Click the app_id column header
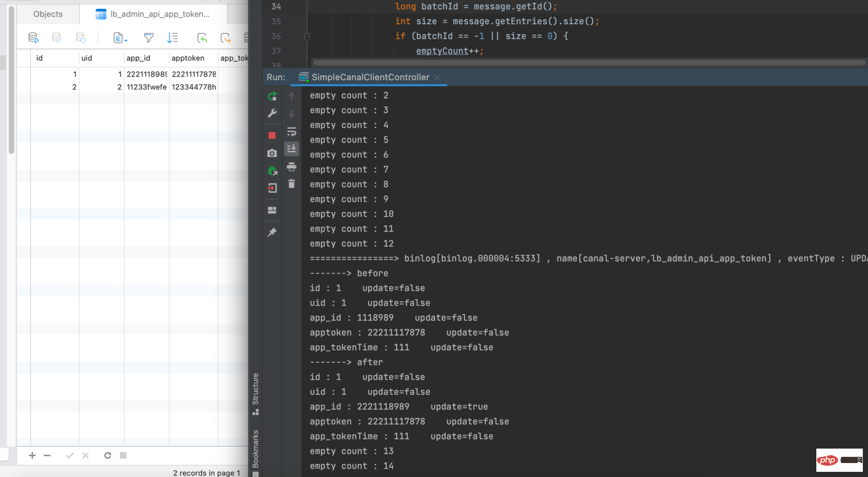This screenshot has height=477, width=868. point(147,58)
